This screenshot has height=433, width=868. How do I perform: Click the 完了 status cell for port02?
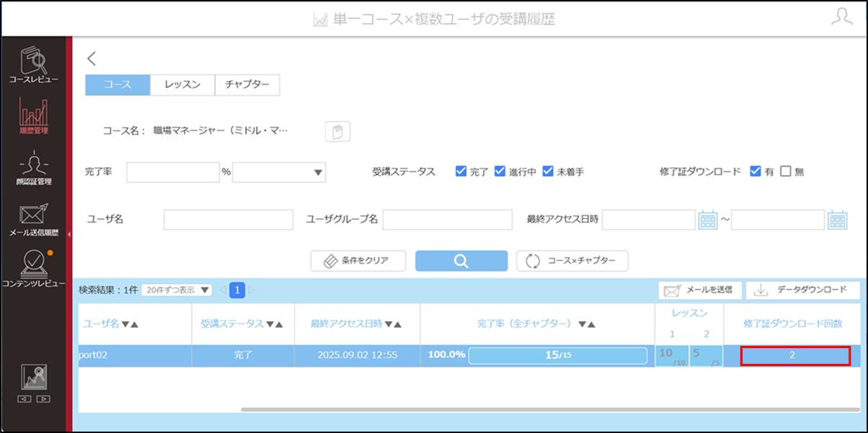click(x=243, y=356)
